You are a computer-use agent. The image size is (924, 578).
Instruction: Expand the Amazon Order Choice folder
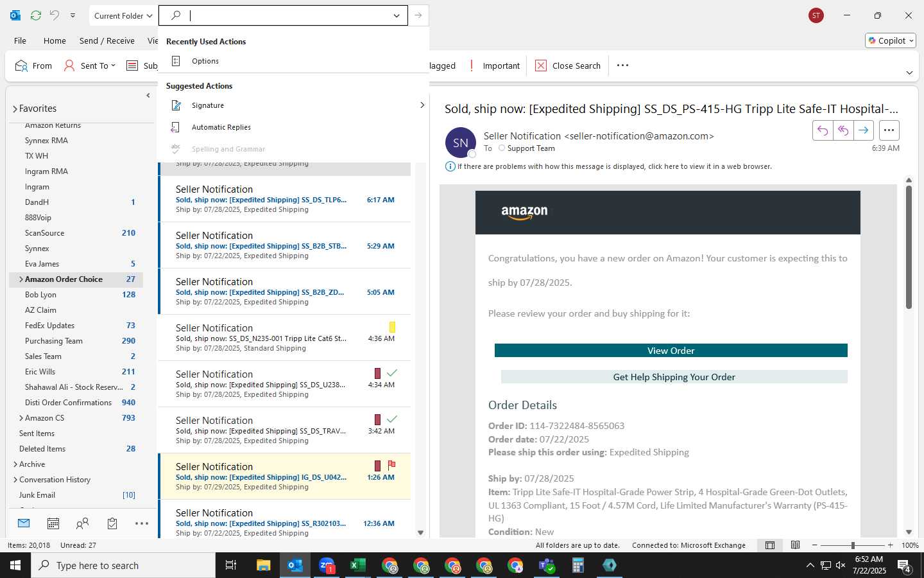point(21,279)
